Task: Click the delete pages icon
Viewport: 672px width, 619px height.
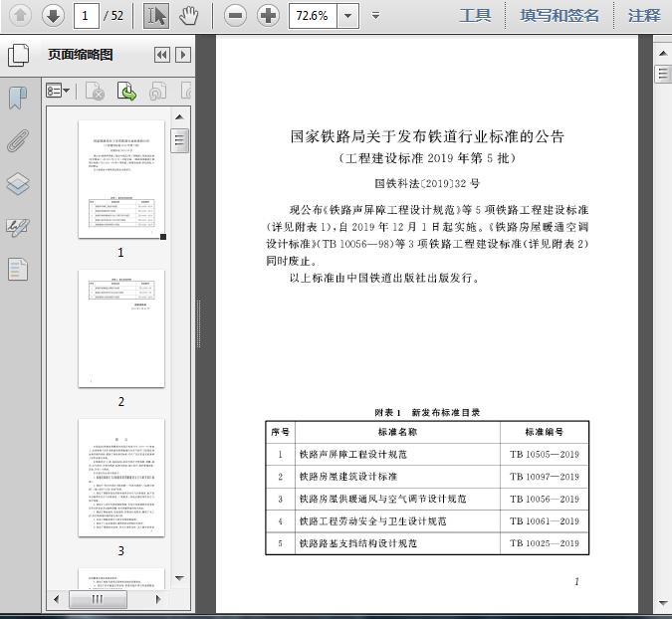Action: [x=96, y=92]
